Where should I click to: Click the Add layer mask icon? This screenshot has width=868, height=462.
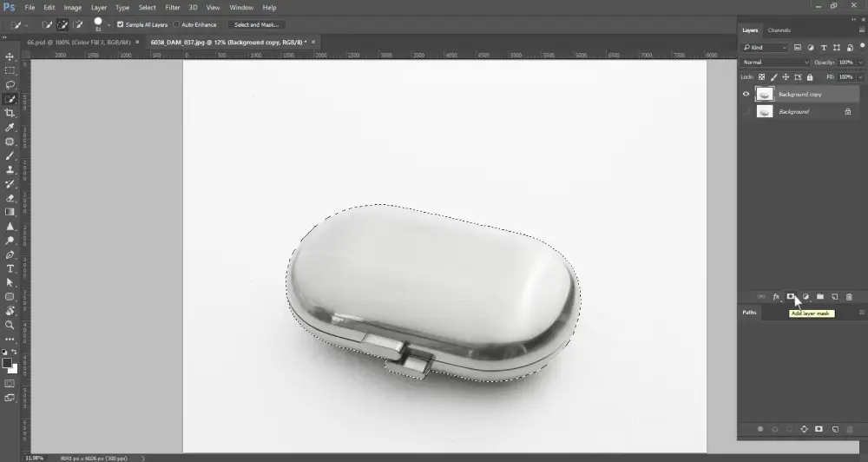pos(791,297)
